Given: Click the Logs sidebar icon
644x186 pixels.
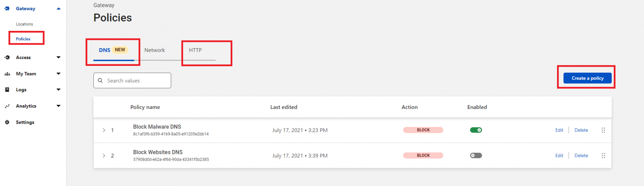Looking at the screenshot, I should (7, 90).
